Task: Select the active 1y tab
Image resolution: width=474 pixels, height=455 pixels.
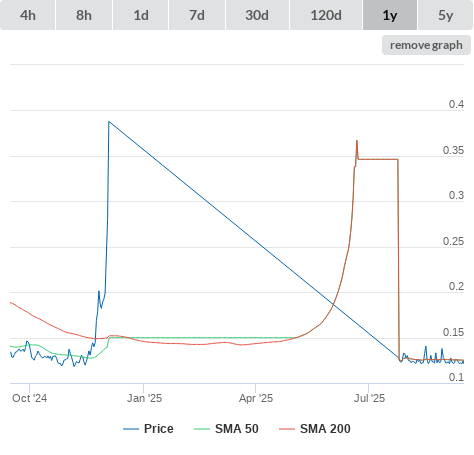Action: [x=390, y=15]
